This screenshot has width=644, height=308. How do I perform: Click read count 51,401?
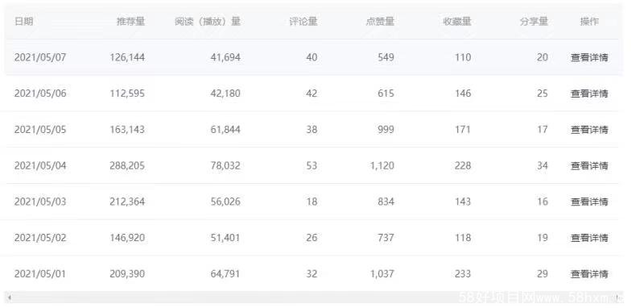(x=225, y=238)
